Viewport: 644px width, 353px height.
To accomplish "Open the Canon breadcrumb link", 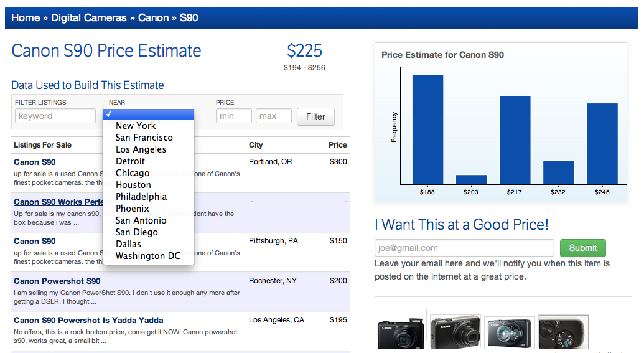I will pyautogui.click(x=153, y=17).
